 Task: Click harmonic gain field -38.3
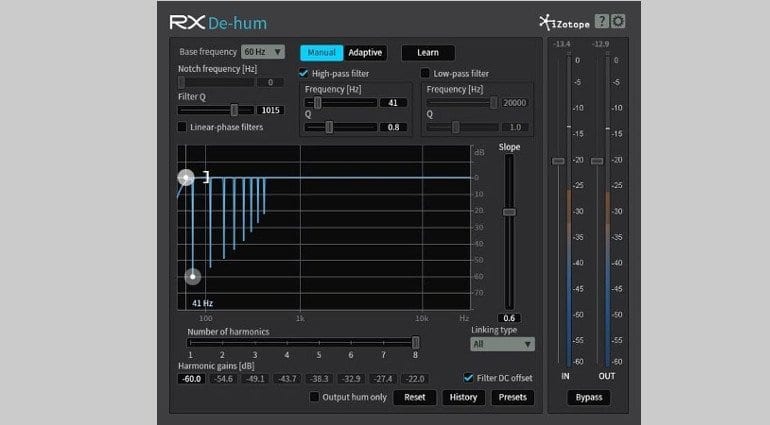(319, 379)
